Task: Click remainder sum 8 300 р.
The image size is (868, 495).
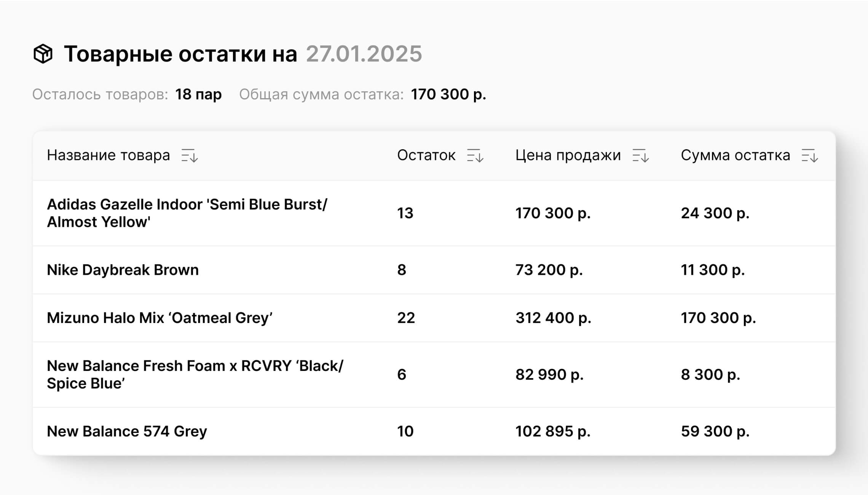Action: click(710, 374)
